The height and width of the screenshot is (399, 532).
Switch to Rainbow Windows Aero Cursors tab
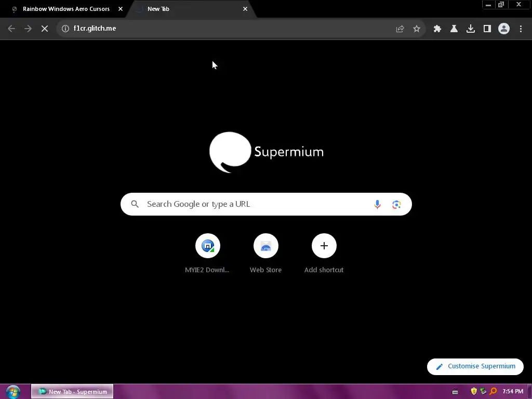(x=66, y=9)
